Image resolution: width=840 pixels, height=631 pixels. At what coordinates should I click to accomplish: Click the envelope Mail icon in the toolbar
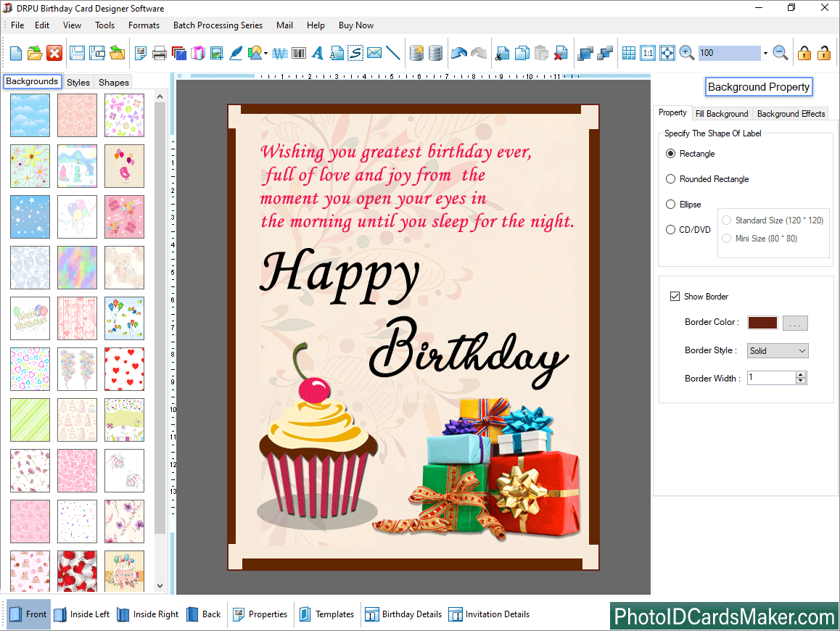(x=374, y=53)
